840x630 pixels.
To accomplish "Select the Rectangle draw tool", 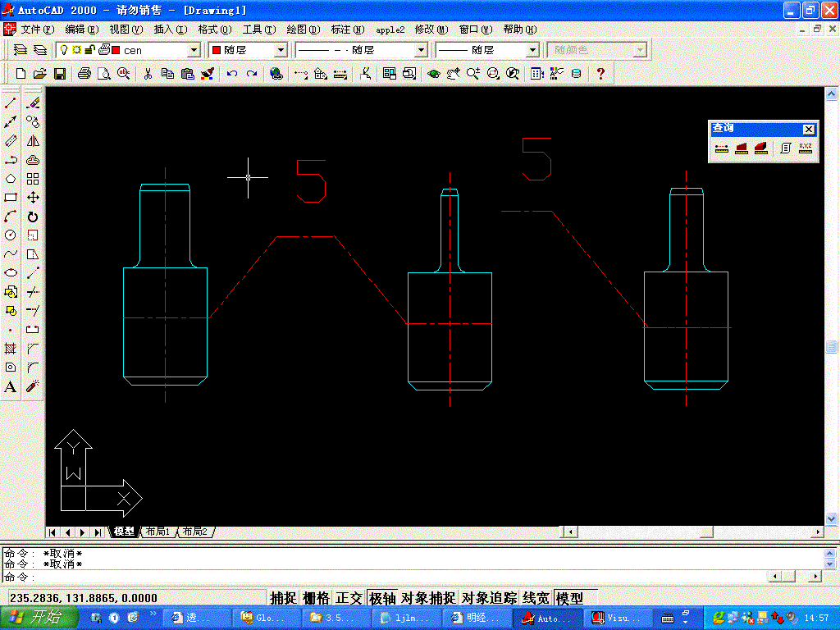I will [11, 198].
